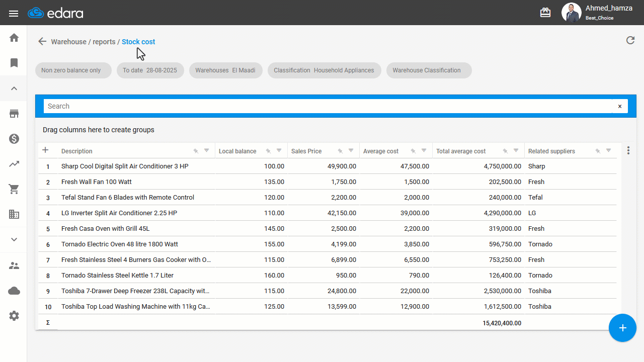Viewport: 644px width, 362px height.
Task: Open the Related suppliers column filter
Action: click(608, 151)
